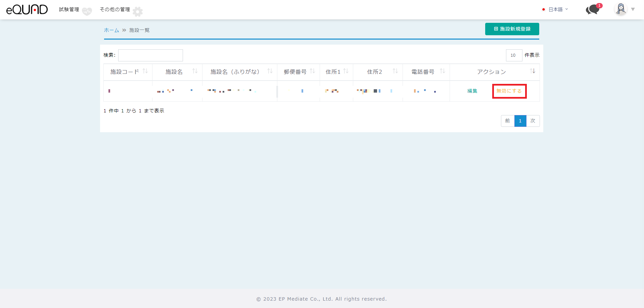This screenshot has height=308, width=644.
Task: Open the 件表示 page size selector
Action: (514, 55)
